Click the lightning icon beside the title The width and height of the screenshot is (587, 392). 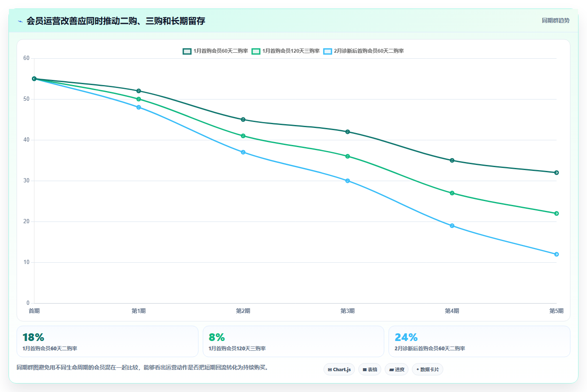click(20, 21)
